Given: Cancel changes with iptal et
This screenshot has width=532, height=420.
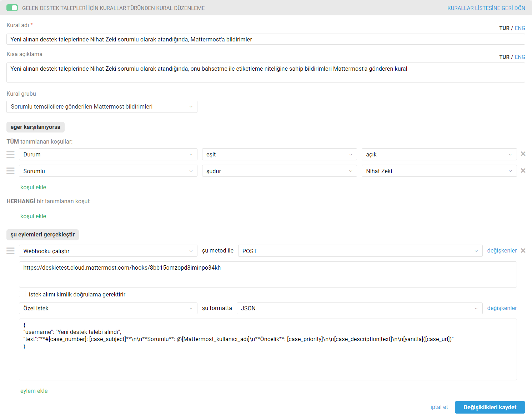Looking at the screenshot, I should [x=439, y=407].
